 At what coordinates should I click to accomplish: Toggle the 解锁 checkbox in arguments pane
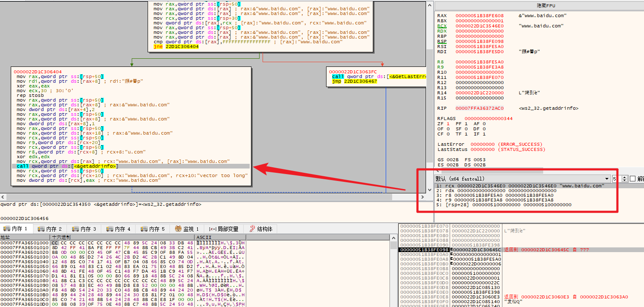[632, 178]
